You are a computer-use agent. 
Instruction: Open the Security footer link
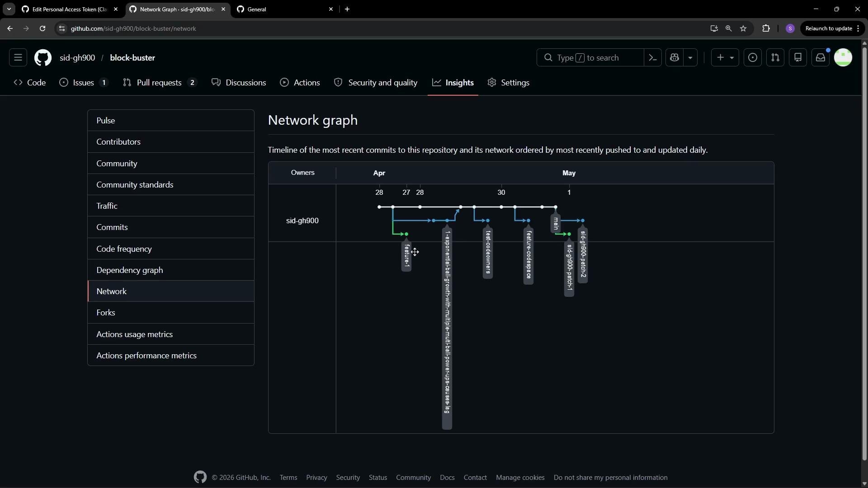pyautogui.click(x=348, y=478)
